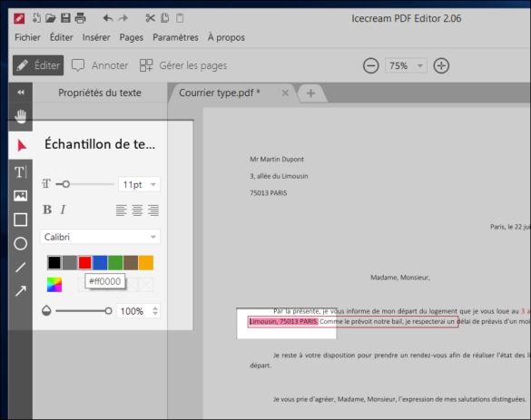Screen dimensions: 531x420
Task: Undo the last action
Action: (108, 18)
